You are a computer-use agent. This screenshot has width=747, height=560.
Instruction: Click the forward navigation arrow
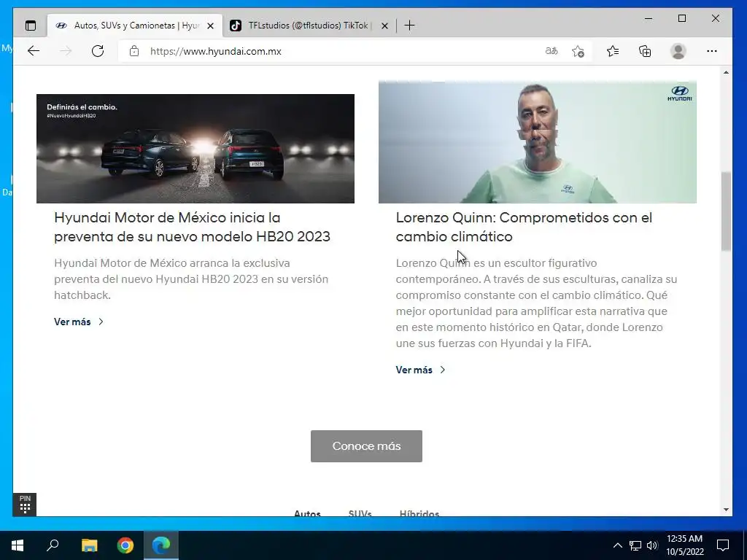[x=66, y=51]
